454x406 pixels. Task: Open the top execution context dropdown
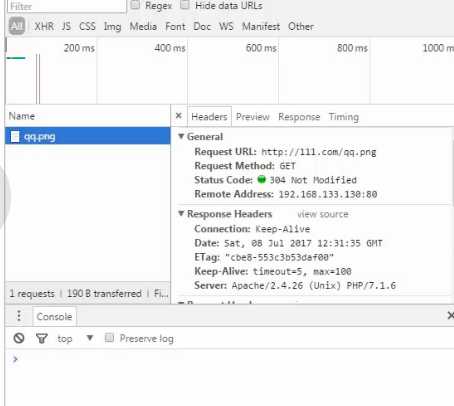pyautogui.click(x=75, y=338)
